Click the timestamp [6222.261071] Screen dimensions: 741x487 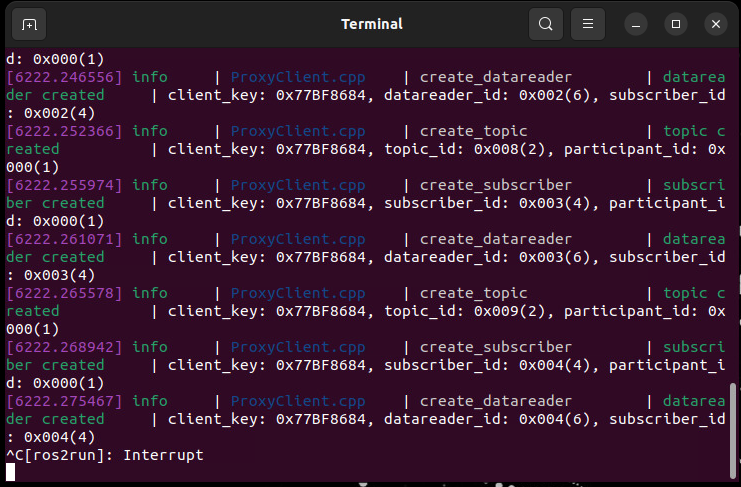tap(64, 239)
